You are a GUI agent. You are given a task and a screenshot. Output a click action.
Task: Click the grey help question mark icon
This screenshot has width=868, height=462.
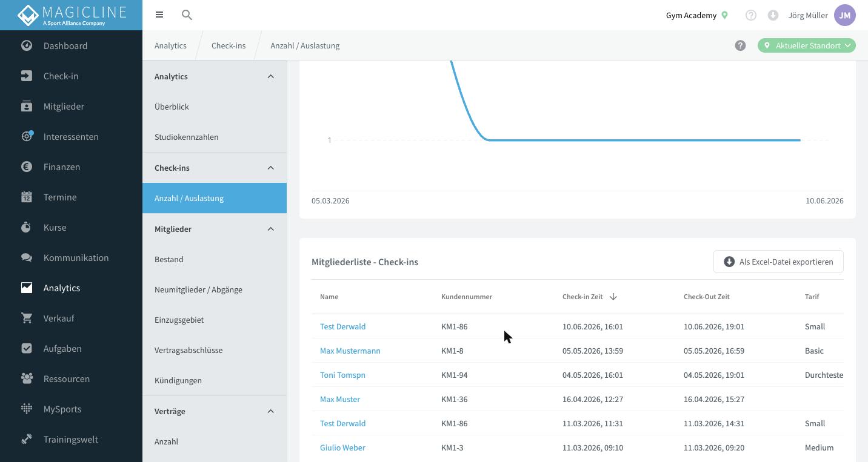[740, 45]
